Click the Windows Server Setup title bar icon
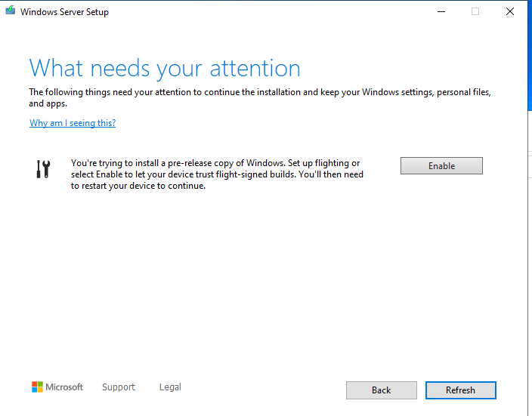Viewport: 532px width, 416px height. tap(11, 11)
